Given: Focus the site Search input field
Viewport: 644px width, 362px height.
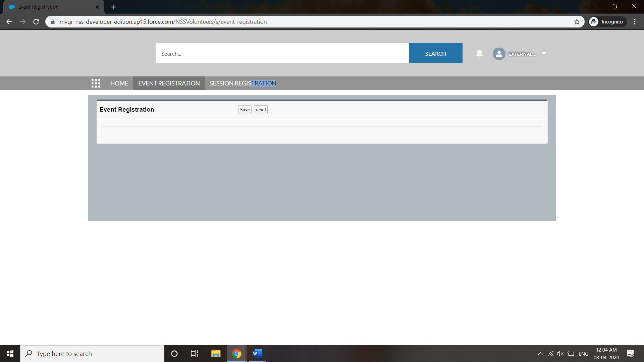Looking at the screenshot, I should [x=282, y=53].
